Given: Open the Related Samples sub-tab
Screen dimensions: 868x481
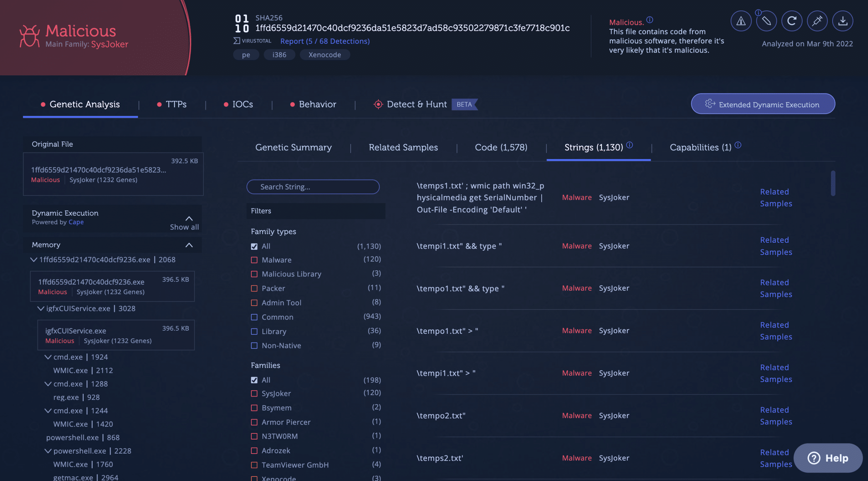Looking at the screenshot, I should pos(403,147).
